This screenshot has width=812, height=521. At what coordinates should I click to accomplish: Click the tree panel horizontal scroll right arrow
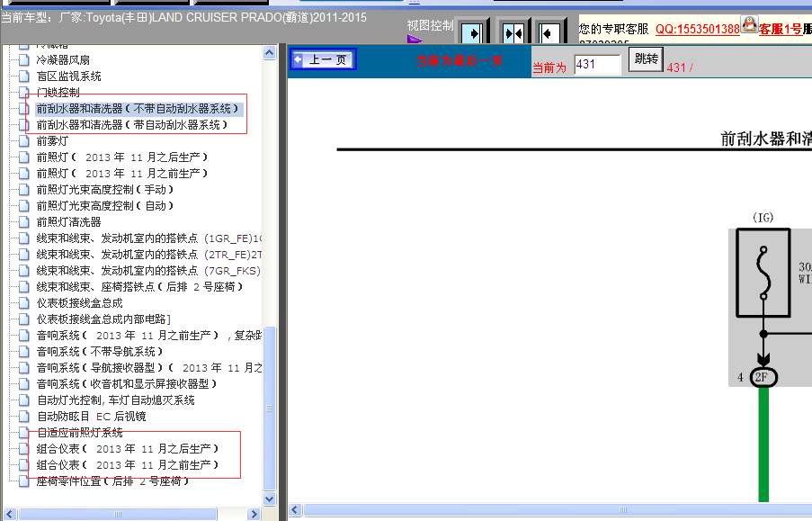pyautogui.click(x=254, y=514)
